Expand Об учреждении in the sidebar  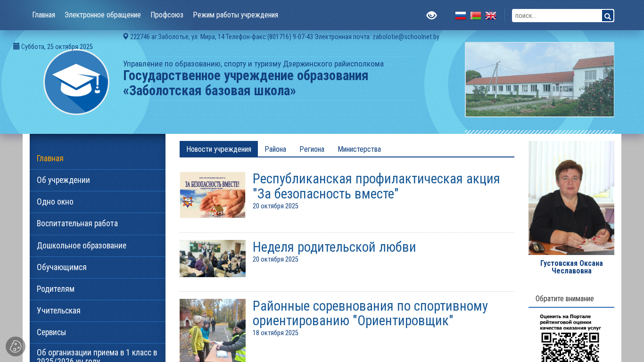click(63, 180)
